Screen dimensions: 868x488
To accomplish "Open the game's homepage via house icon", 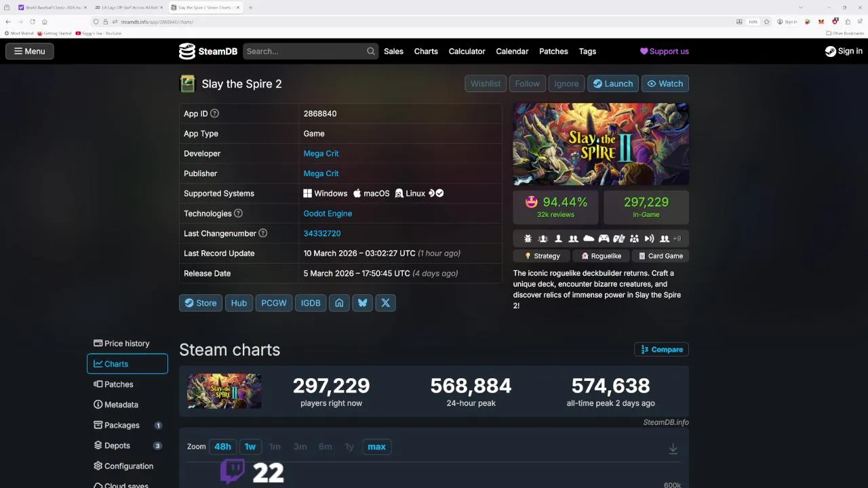I will (x=340, y=303).
